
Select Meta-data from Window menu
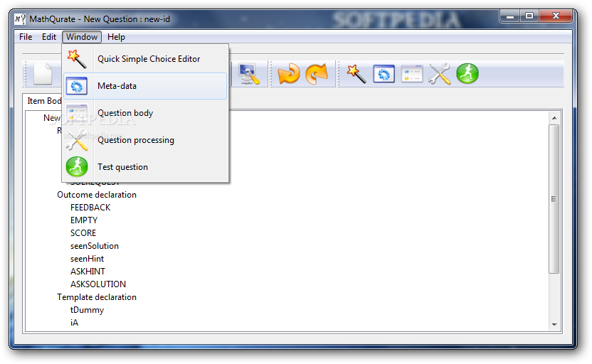(x=145, y=86)
